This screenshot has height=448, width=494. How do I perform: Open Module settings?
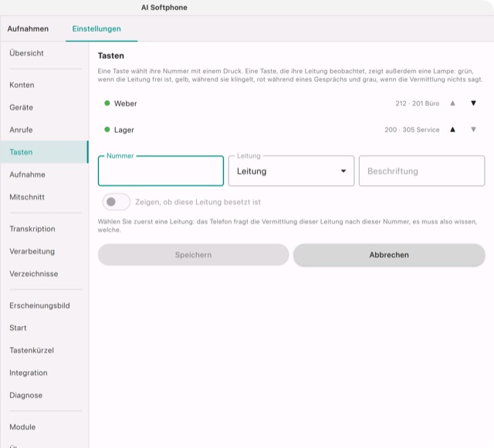[x=45, y=427]
